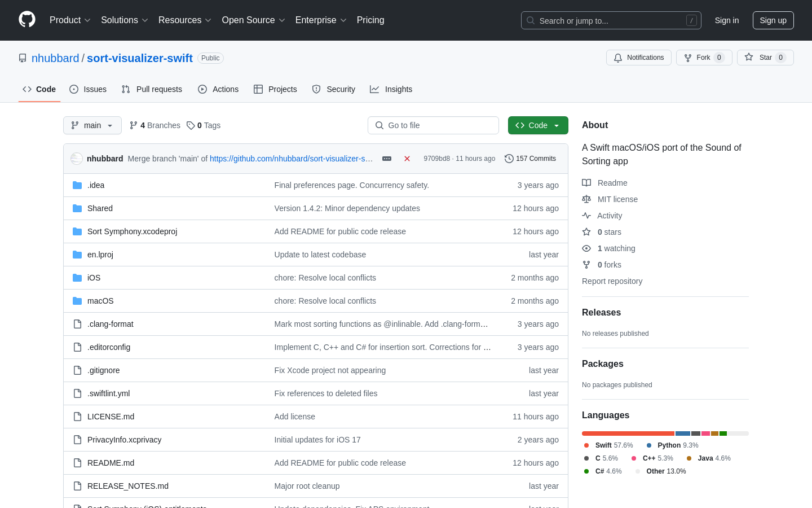Click the .gitignore file icon
Screen dimensions: 812x508
pyautogui.click(x=77, y=370)
